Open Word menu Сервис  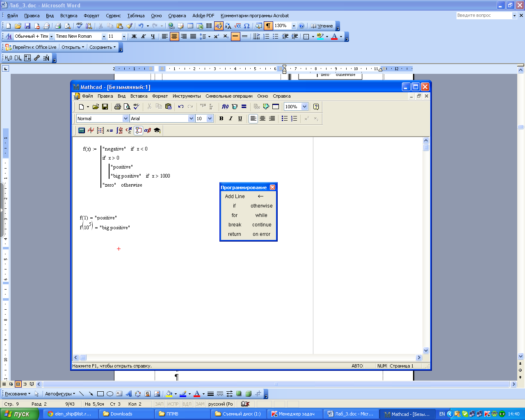(113, 16)
